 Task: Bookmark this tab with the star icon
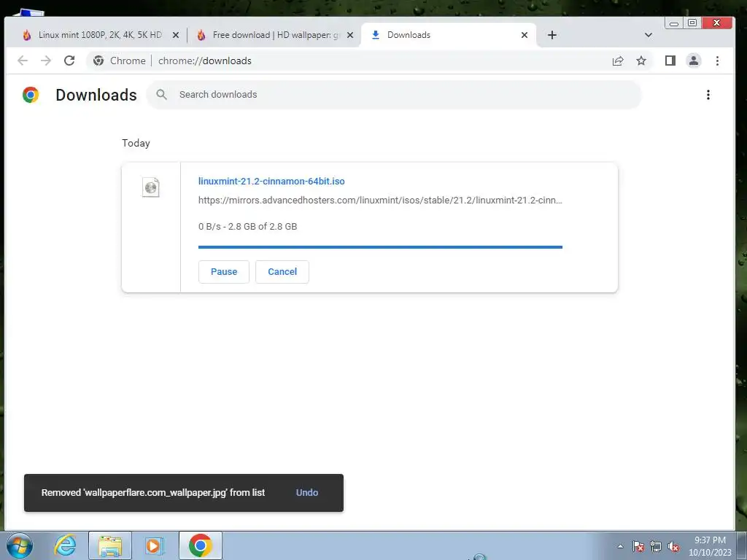coord(641,61)
